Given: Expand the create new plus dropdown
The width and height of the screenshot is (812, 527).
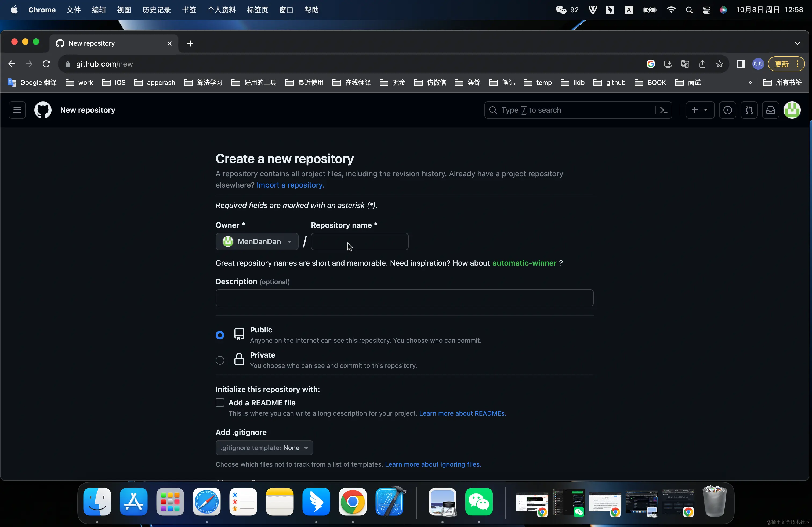Looking at the screenshot, I should [x=699, y=110].
